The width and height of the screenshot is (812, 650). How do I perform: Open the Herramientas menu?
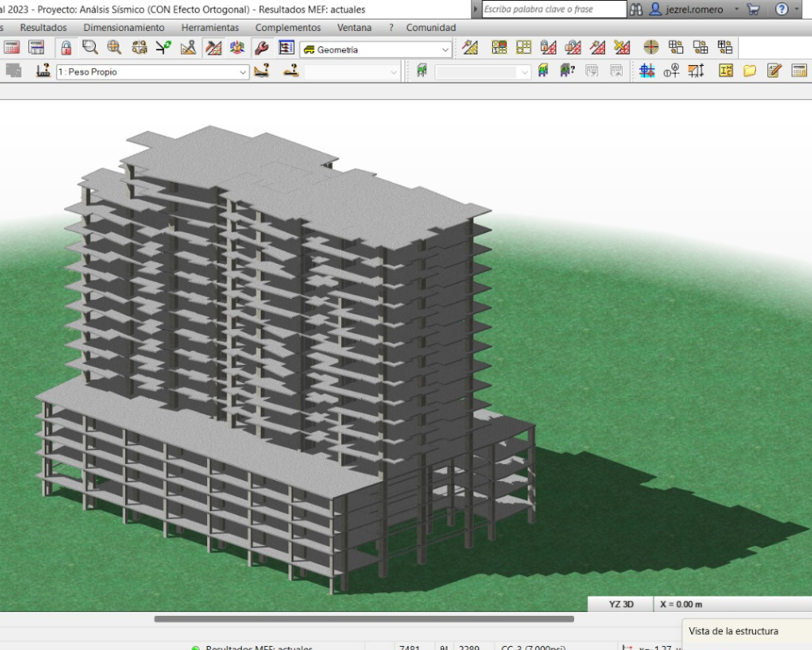(209, 28)
